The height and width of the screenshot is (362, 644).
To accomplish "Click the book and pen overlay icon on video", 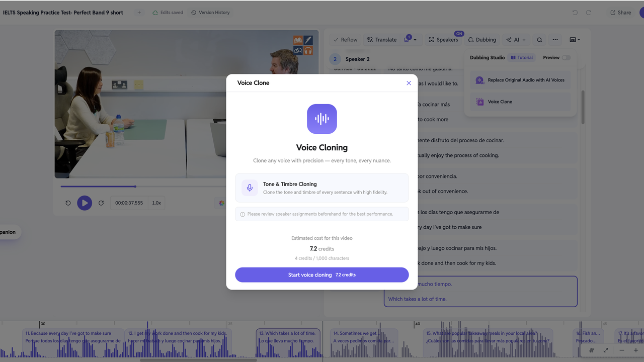I will (x=303, y=40).
